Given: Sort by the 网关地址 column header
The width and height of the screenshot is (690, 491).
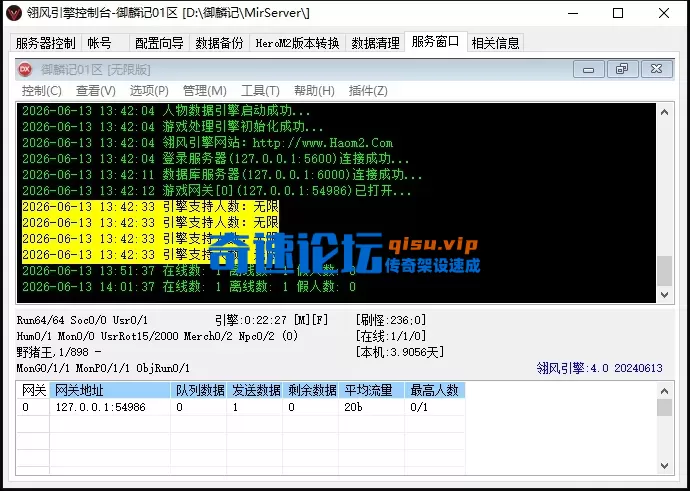Looking at the screenshot, I should [x=110, y=390].
